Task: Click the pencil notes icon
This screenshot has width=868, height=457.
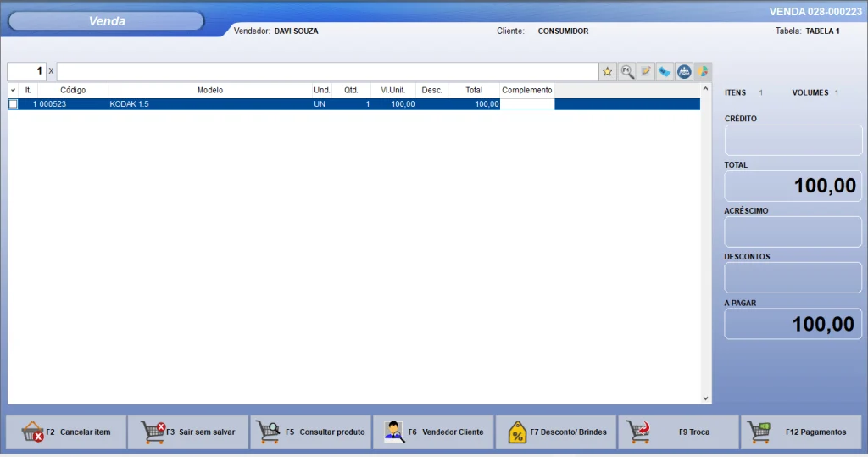Action: (x=646, y=72)
